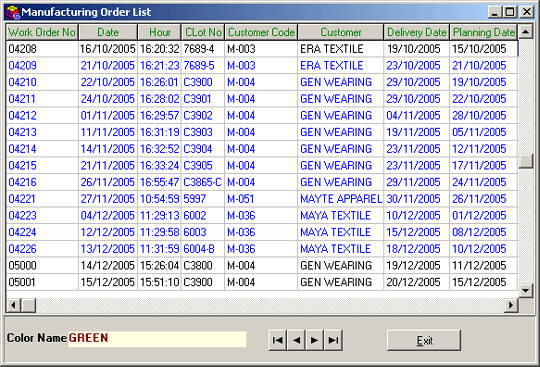The height and width of the screenshot is (367, 540).
Task: Click customer code M-051
Action: pyautogui.click(x=261, y=199)
